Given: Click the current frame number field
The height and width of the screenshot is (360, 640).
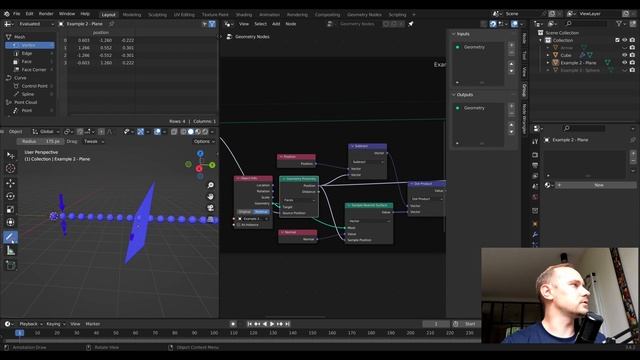Looking at the screenshot, I should [x=436, y=324].
